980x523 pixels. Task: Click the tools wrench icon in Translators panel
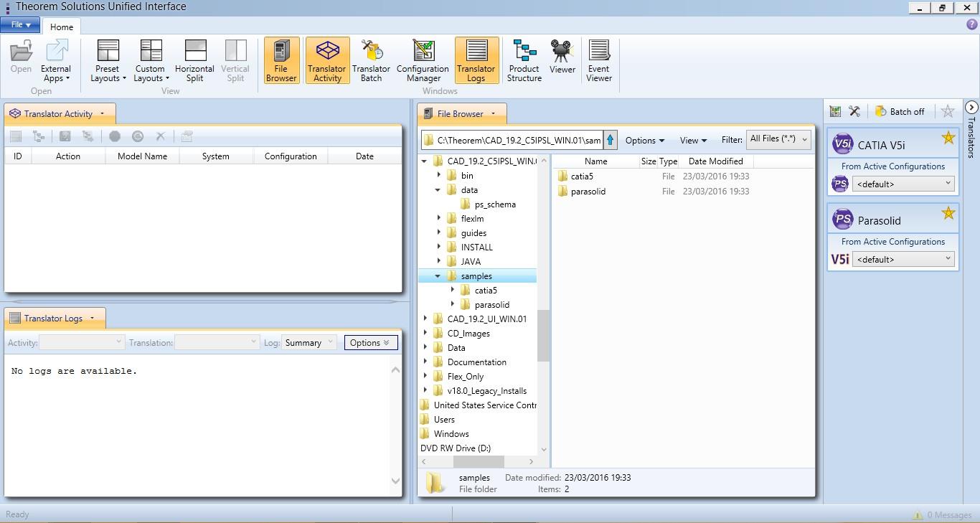point(854,111)
